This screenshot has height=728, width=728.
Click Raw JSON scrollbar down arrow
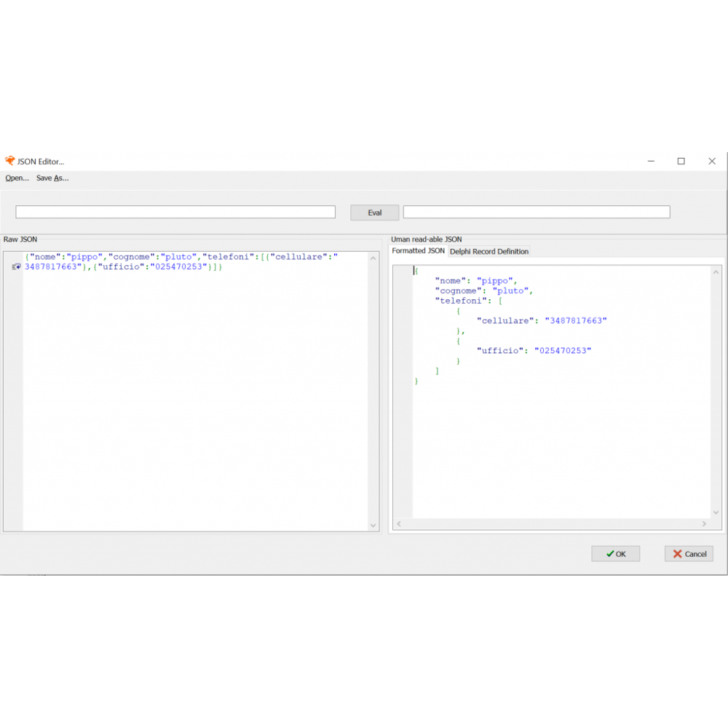tap(373, 525)
